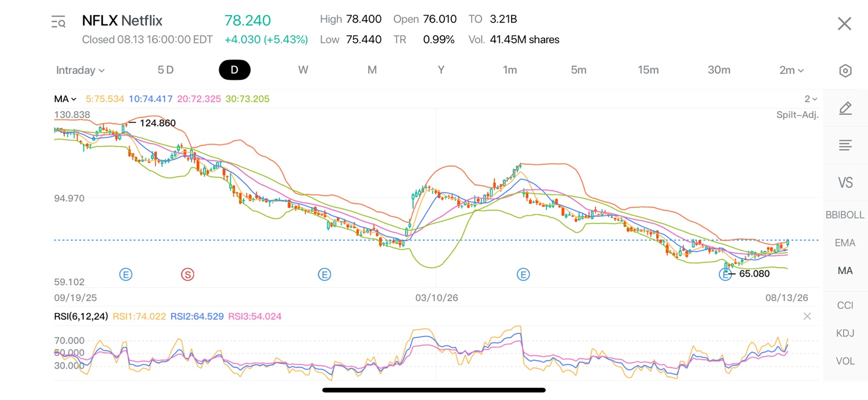The width and height of the screenshot is (868, 400).
Task: Tap the red S split marker
Action: coord(187,275)
